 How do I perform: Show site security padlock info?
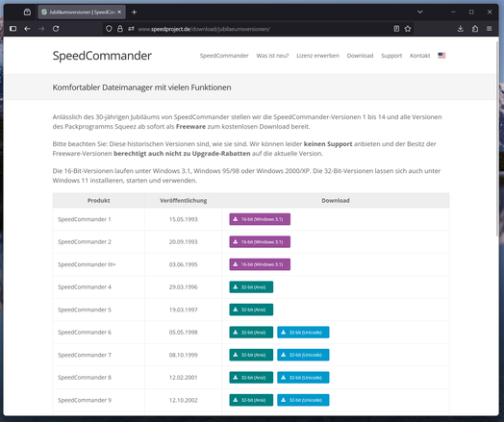[120, 29]
